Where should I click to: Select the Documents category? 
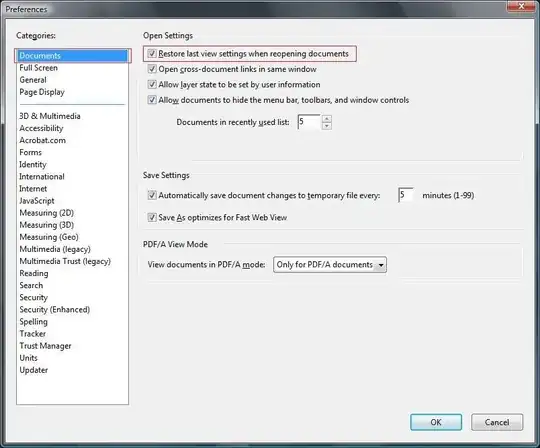pos(73,56)
